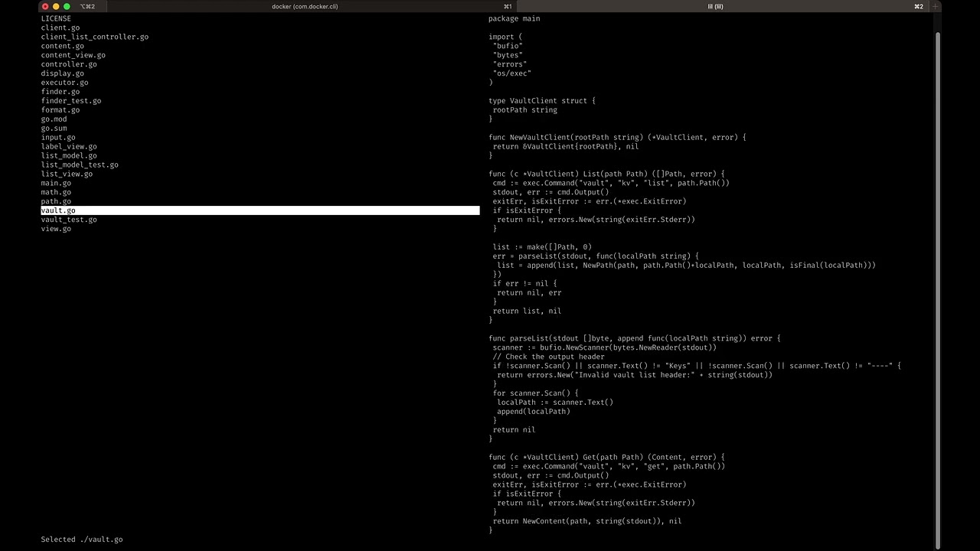Select content.go in the file list
The height and width of the screenshot is (551, 980).
(x=63, y=46)
